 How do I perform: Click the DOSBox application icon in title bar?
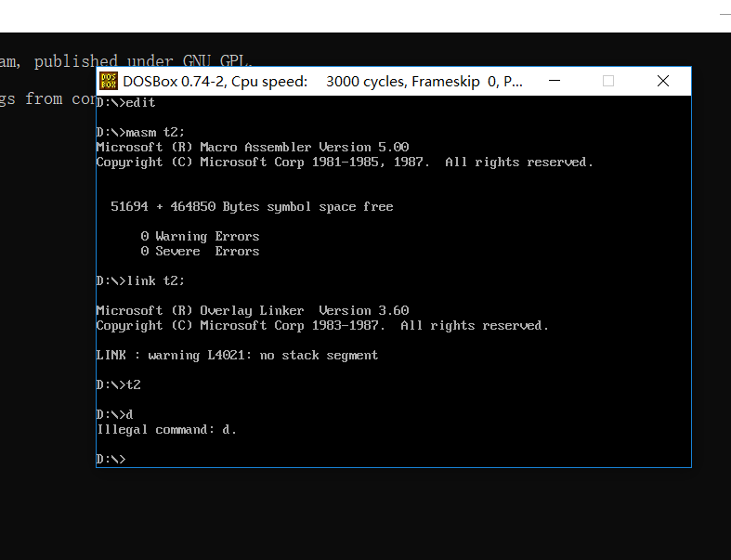pyautogui.click(x=109, y=81)
